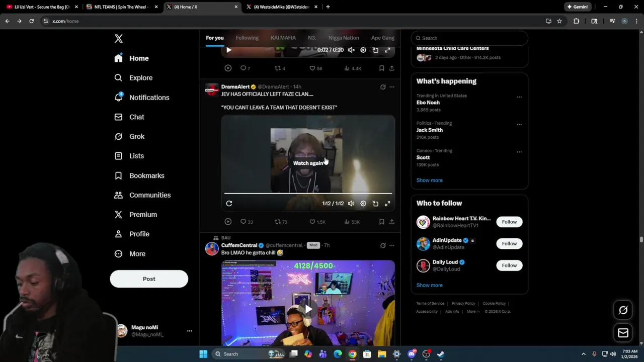Open File Explorer in taskbar
Screen dimensions: 644x362
(x=382, y=354)
